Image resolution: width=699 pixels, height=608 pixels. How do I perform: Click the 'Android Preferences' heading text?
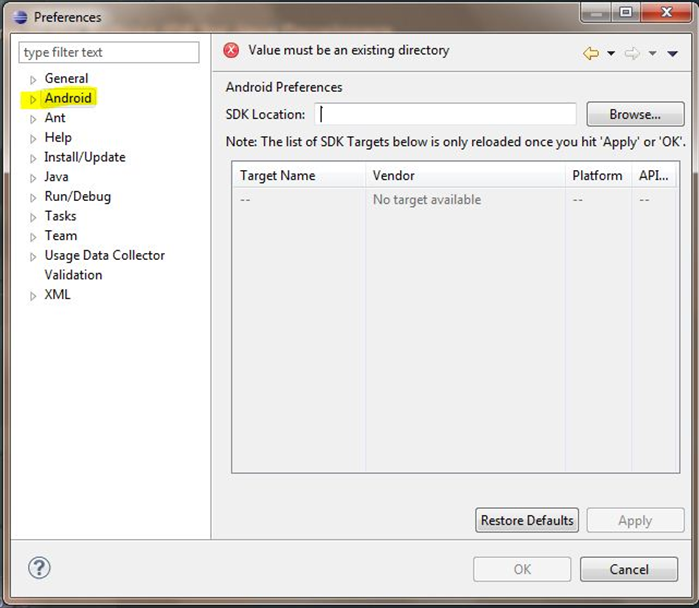coord(284,87)
